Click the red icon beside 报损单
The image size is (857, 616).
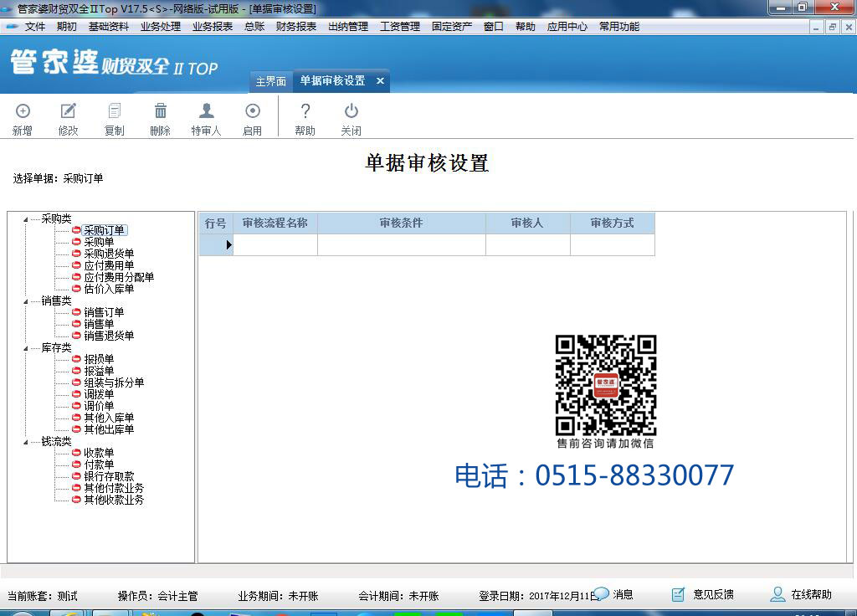tap(76, 359)
